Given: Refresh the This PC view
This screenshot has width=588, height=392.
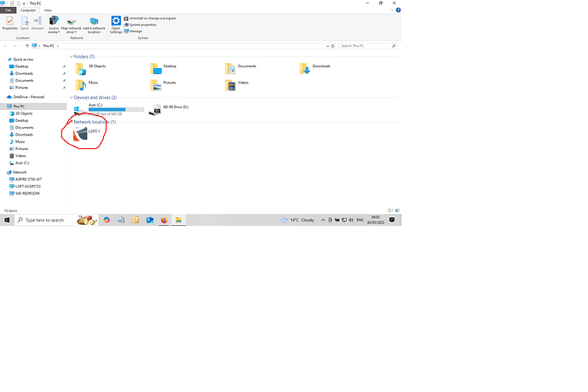Looking at the screenshot, I should 332,46.
